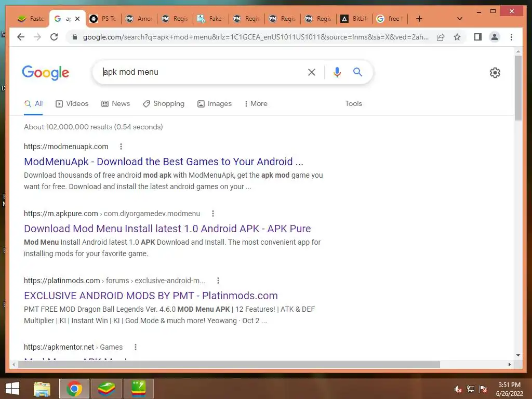Open Download Mod Menu APK Pure link
532x399 pixels.
click(x=167, y=229)
